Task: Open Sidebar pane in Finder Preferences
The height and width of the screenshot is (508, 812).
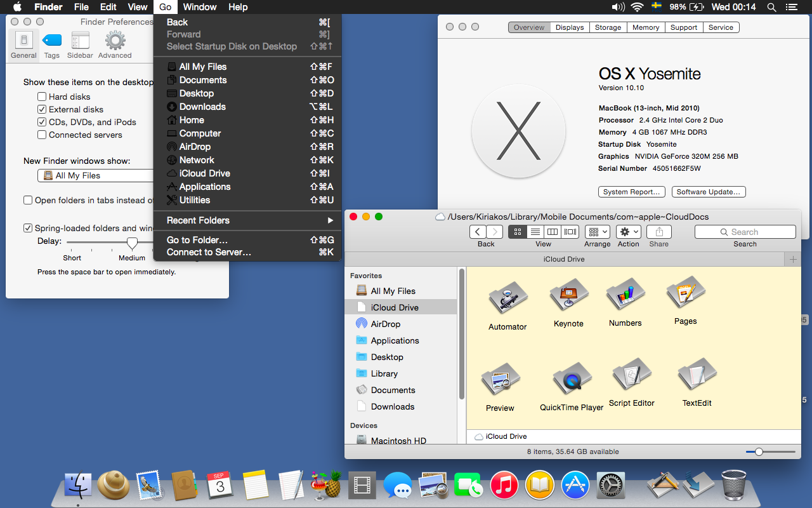Action: click(x=81, y=45)
